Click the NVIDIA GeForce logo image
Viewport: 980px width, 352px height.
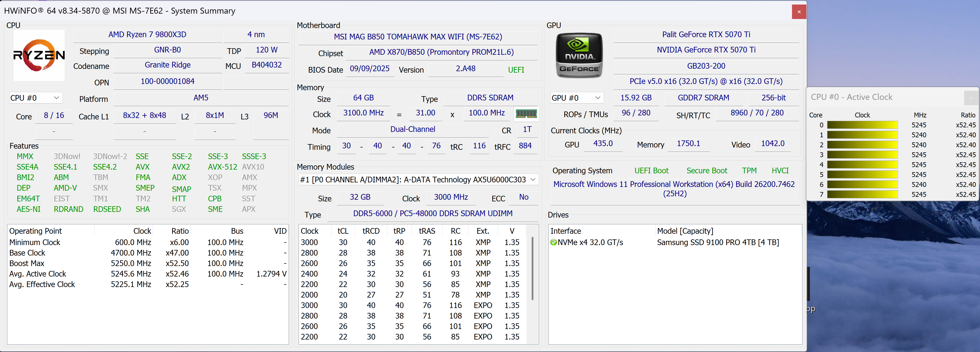pos(579,56)
